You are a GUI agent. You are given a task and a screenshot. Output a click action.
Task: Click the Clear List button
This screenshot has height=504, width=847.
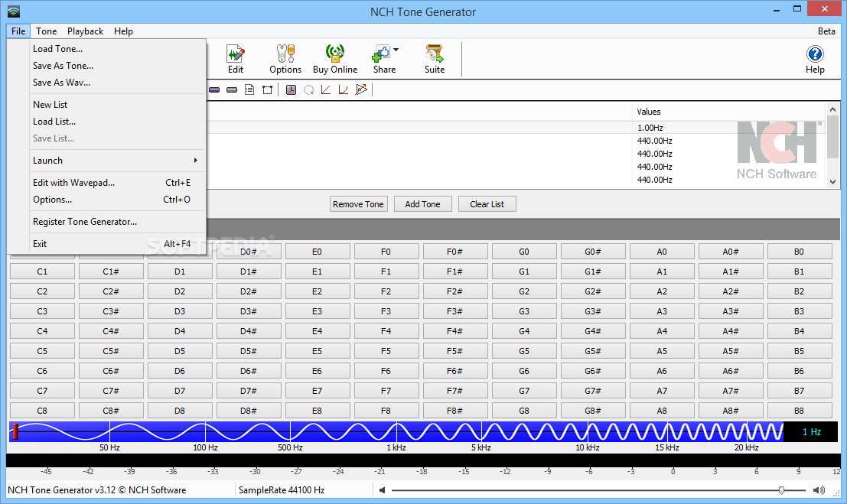coord(487,204)
